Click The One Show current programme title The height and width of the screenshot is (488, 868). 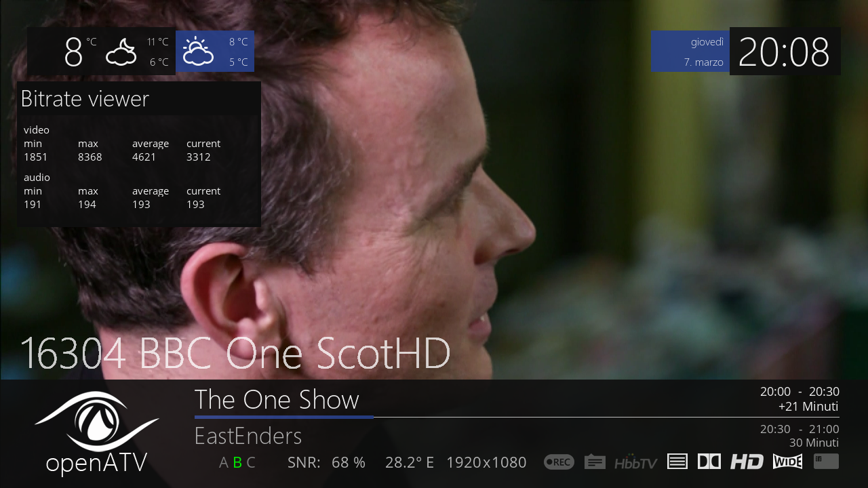[x=277, y=400]
